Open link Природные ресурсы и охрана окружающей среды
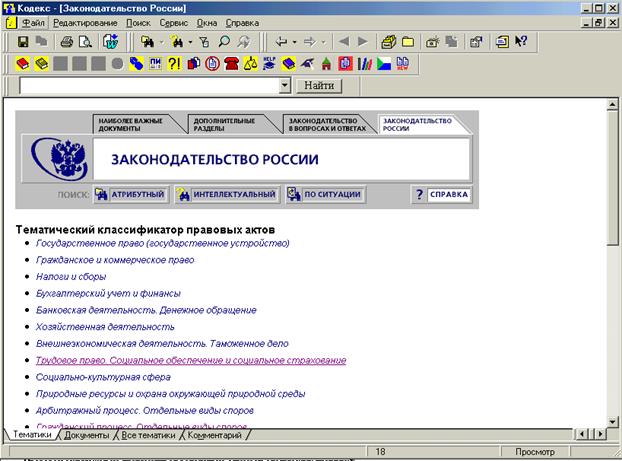 [x=171, y=394]
